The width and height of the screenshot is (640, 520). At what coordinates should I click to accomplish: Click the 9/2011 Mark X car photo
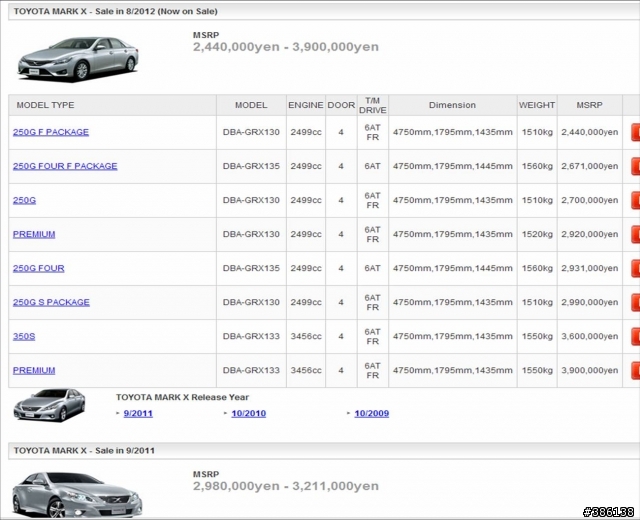[x=77, y=495]
